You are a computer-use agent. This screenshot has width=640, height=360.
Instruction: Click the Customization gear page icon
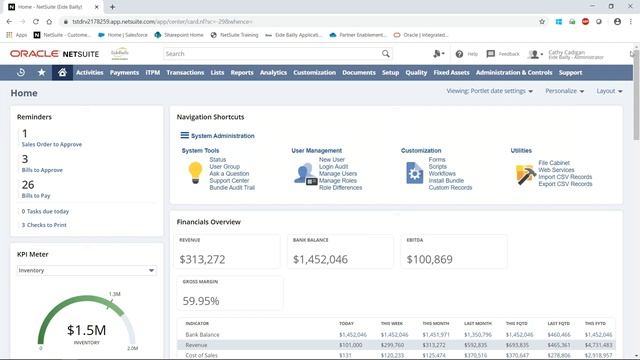coord(415,173)
